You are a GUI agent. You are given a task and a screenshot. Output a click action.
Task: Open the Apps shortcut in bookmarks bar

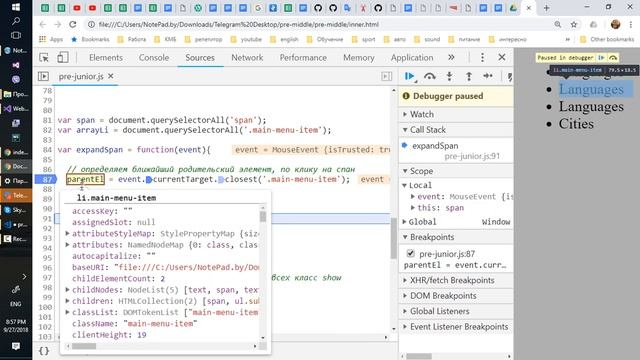point(51,39)
